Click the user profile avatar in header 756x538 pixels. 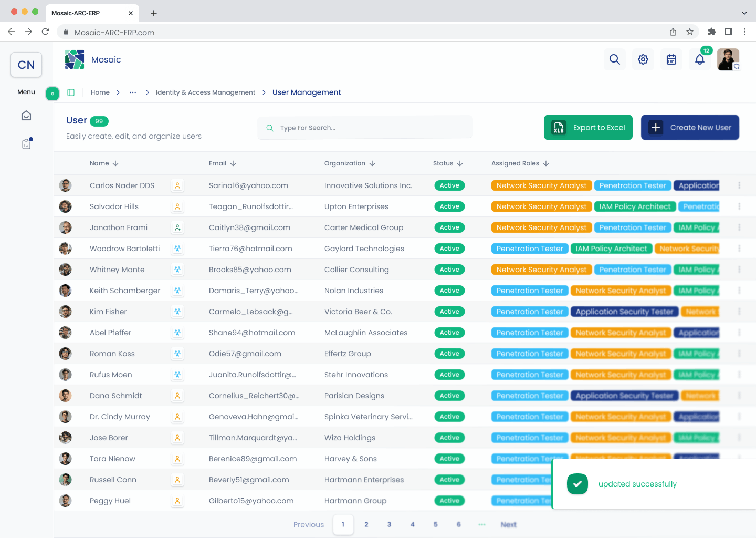coord(728,59)
